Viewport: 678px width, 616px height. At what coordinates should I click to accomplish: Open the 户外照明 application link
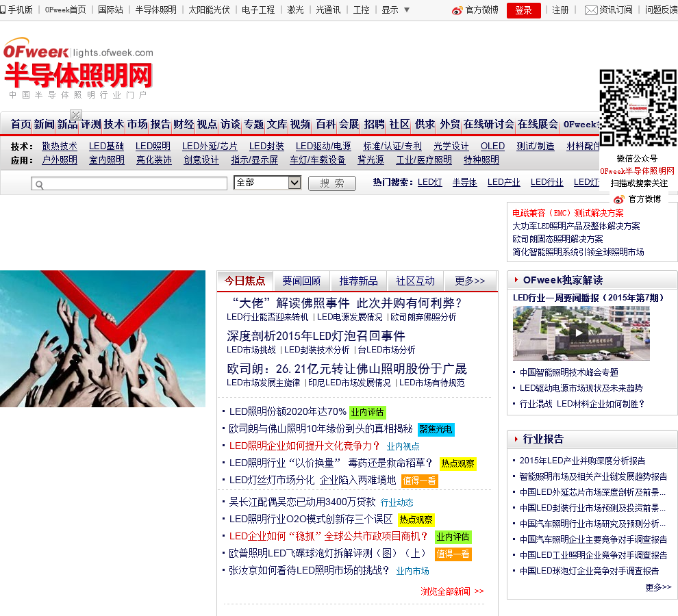(60, 160)
